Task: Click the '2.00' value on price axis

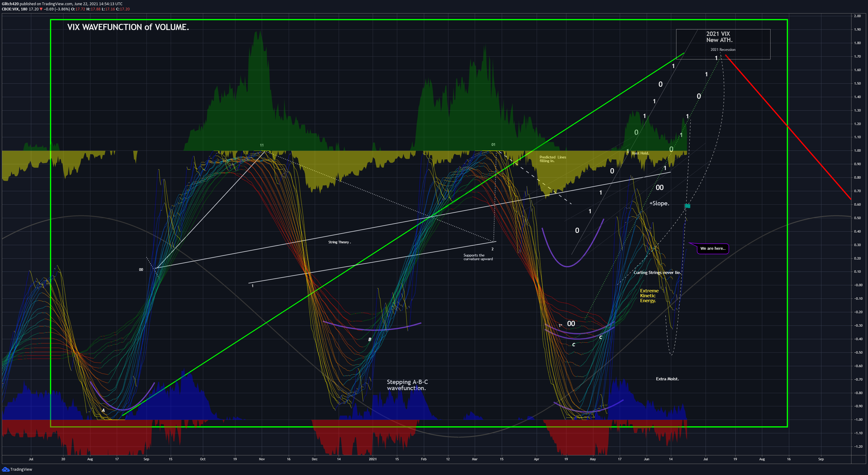Action: 858,16
